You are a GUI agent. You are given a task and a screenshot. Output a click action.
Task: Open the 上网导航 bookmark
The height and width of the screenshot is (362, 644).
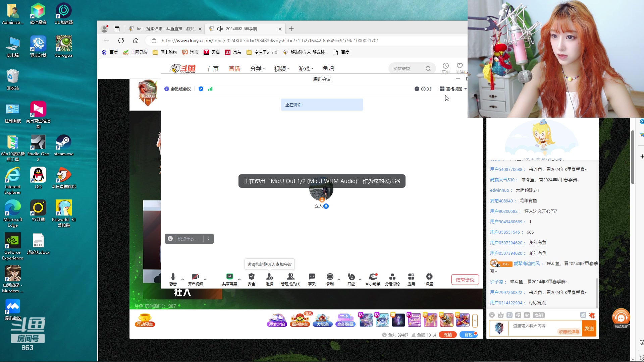[135, 52]
